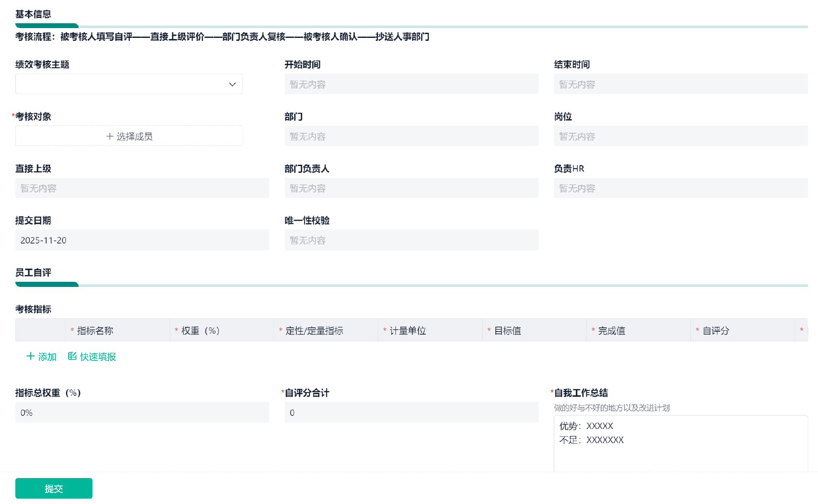Click the 自评分 column header
818x504 pixels.
pyautogui.click(x=716, y=331)
